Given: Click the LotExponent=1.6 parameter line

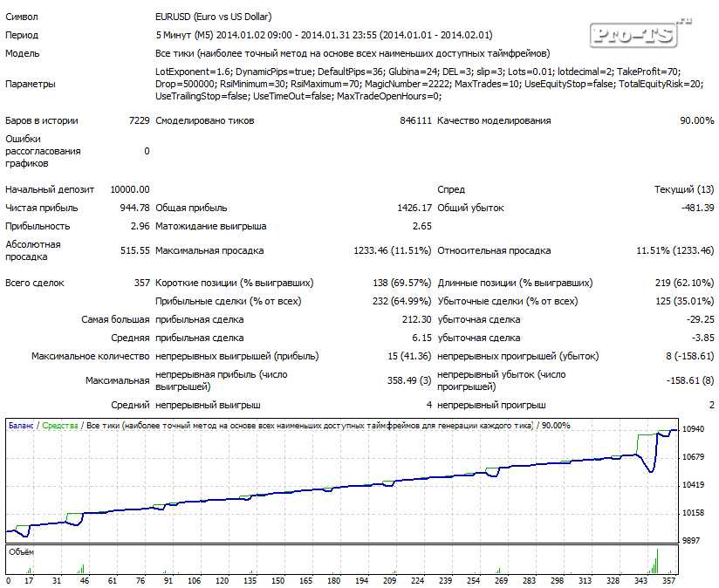Looking at the screenshot, I should pyautogui.click(x=417, y=72).
